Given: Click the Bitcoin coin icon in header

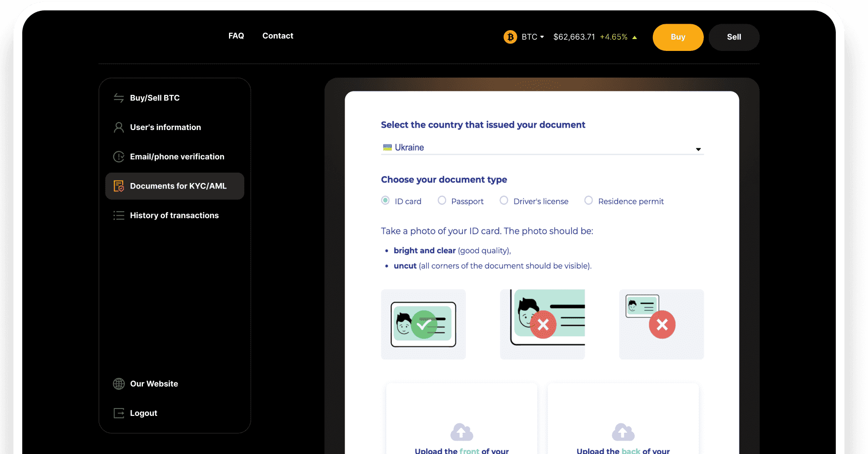Looking at the screenshot, I should tap(510, 37).
